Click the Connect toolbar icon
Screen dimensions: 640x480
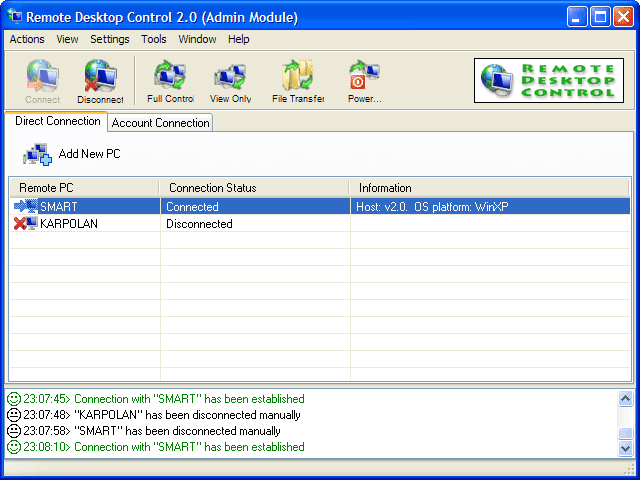42,82
